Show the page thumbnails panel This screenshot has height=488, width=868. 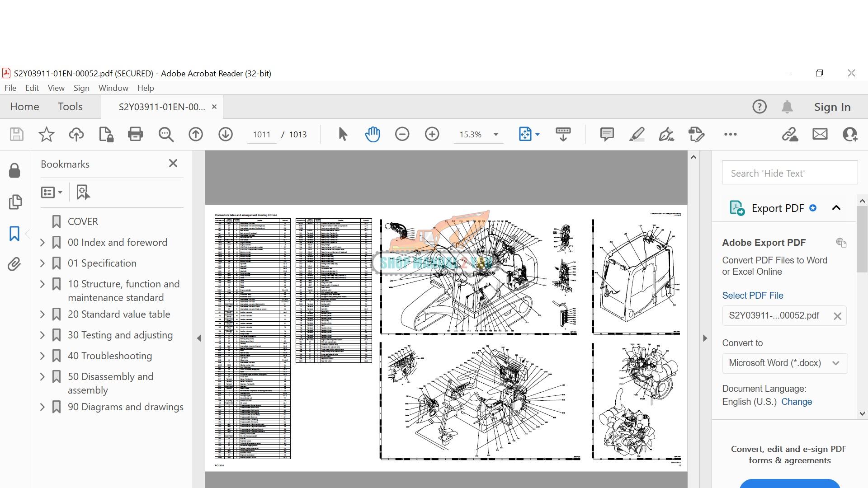(x=15, y=202)
